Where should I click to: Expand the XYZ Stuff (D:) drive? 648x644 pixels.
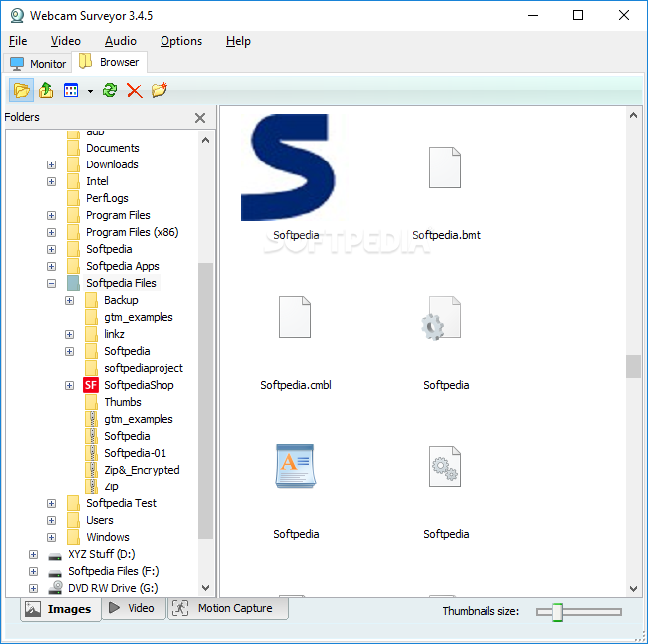34,554
